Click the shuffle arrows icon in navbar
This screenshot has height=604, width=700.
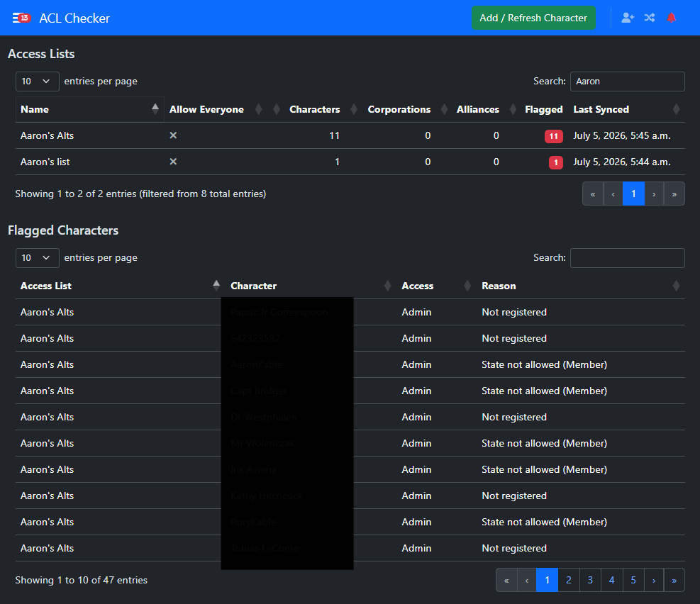pyautogui.click(x=650, y=18)
